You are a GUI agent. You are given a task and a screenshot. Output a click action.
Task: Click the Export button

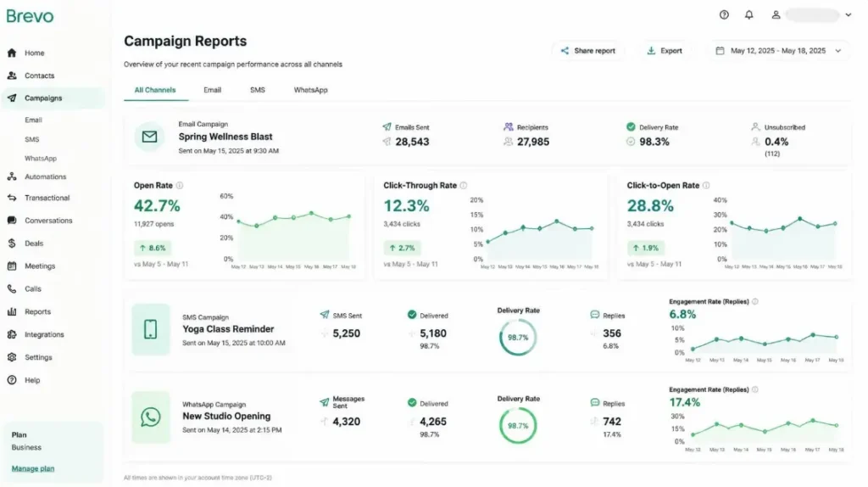[665, 50]
